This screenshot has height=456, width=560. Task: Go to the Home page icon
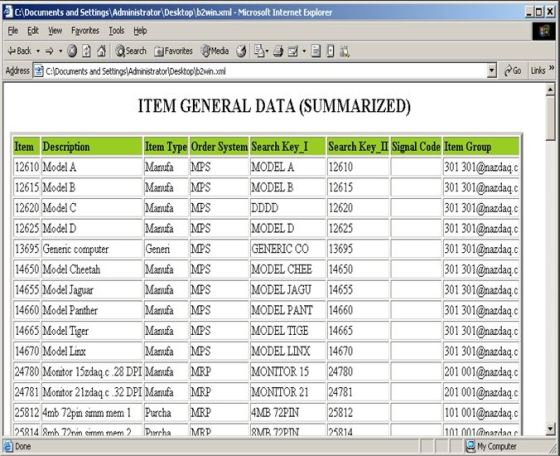(102, 51)
